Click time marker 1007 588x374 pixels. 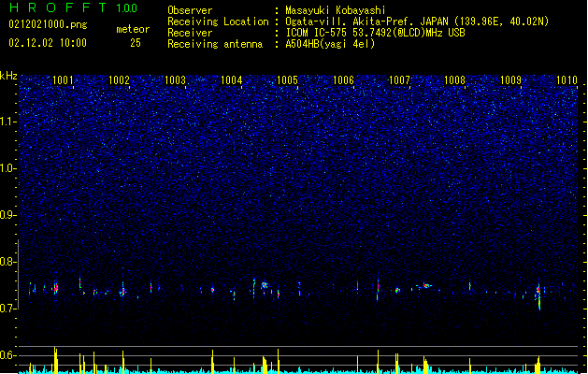click(x=399, y=80)
